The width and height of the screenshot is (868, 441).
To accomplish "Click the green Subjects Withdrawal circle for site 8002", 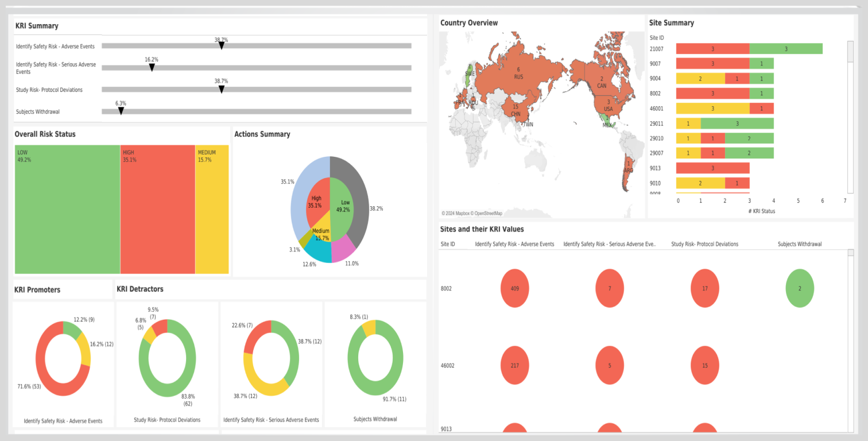I will pos(799,288).
